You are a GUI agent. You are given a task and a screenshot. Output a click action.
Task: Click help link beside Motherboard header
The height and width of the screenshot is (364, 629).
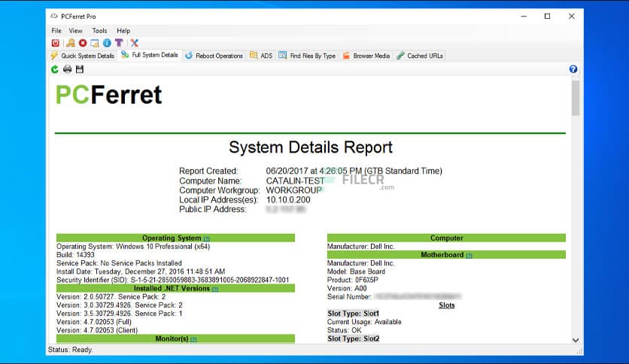(469, 256)
